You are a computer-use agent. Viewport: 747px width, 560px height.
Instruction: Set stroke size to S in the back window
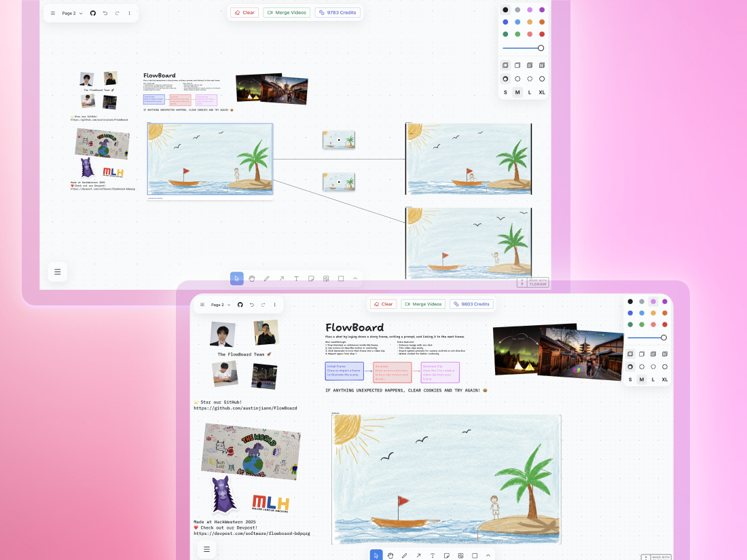(x=505, y=92)
